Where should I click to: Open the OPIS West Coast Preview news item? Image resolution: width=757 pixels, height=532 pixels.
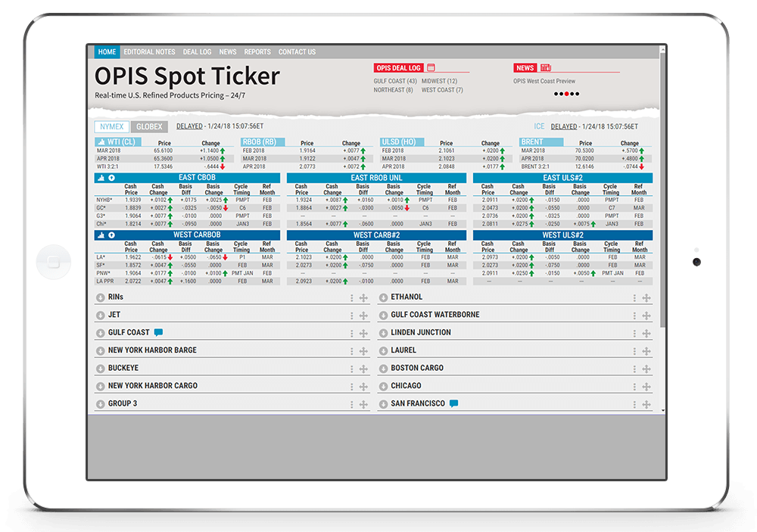pos(544,81)
